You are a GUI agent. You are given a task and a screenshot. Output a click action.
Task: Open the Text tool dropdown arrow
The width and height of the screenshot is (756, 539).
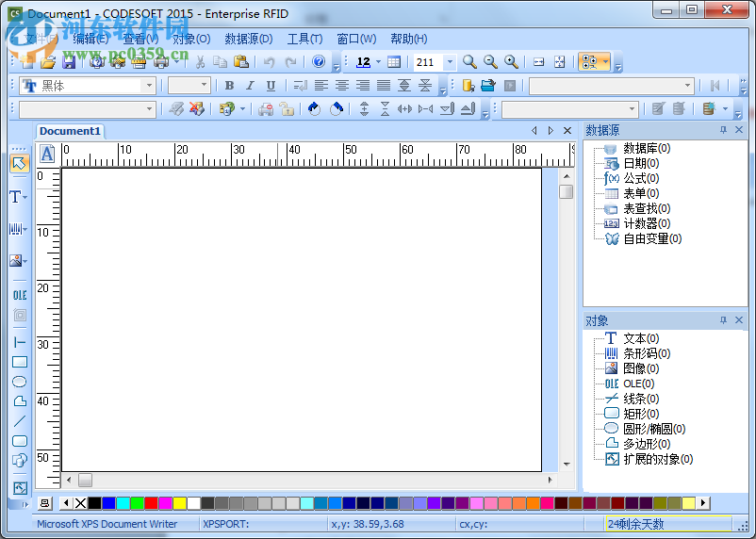[x=25, y=198]
